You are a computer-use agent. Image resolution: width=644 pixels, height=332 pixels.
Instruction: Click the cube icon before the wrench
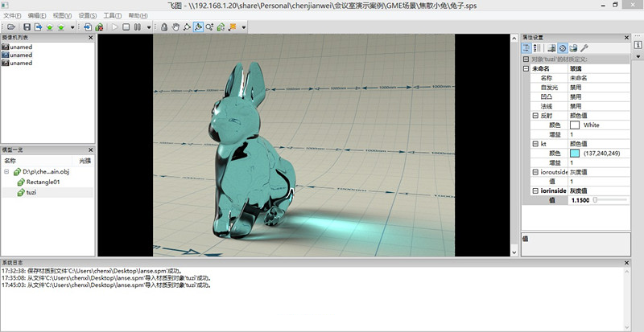point(573,48)
